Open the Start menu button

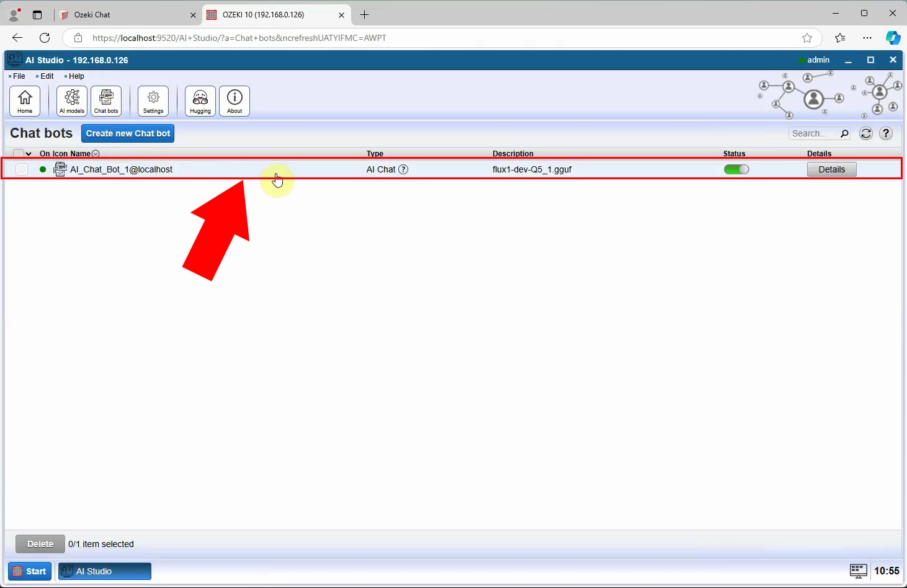pos(30,571)
